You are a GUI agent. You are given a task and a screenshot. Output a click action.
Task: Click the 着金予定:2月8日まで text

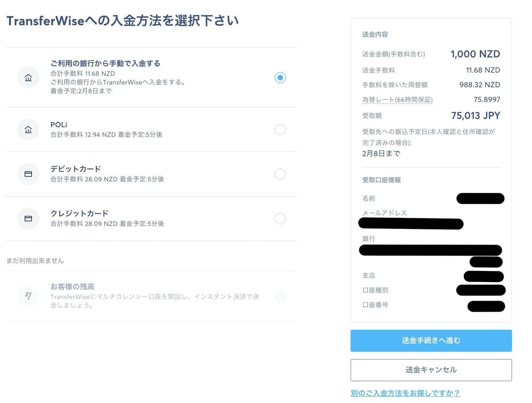point(81,91)
